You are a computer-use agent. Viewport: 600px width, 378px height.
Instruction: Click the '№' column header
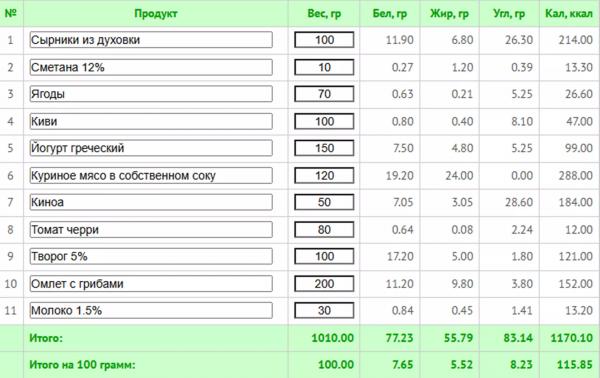pyautogui.click(x=11, y=13)
